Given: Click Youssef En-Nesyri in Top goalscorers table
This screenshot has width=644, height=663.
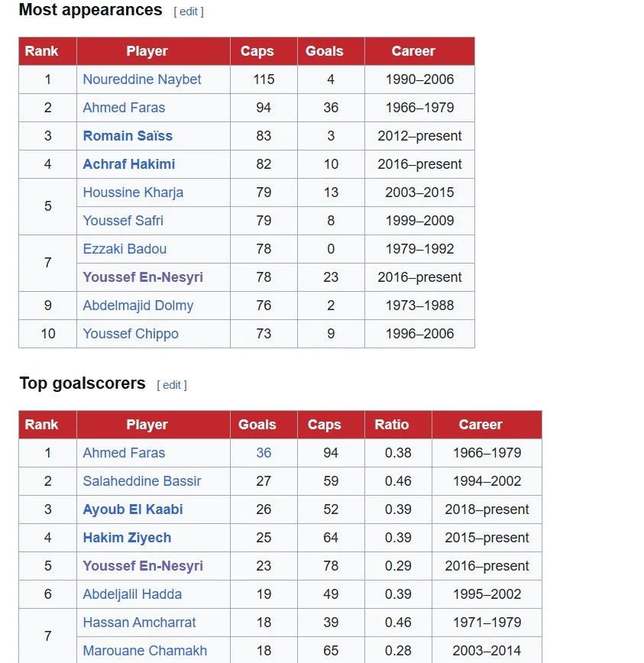Looking at the screenshot, I should point(143,566).
